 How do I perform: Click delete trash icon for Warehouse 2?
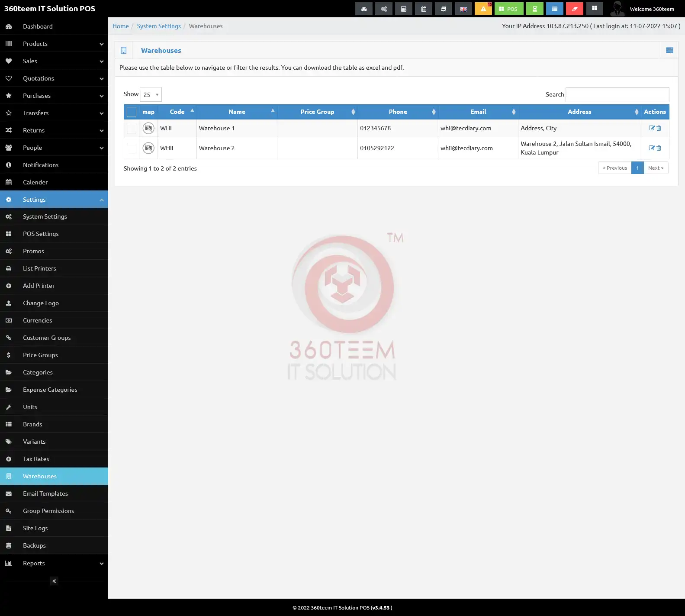click(659, 148)
